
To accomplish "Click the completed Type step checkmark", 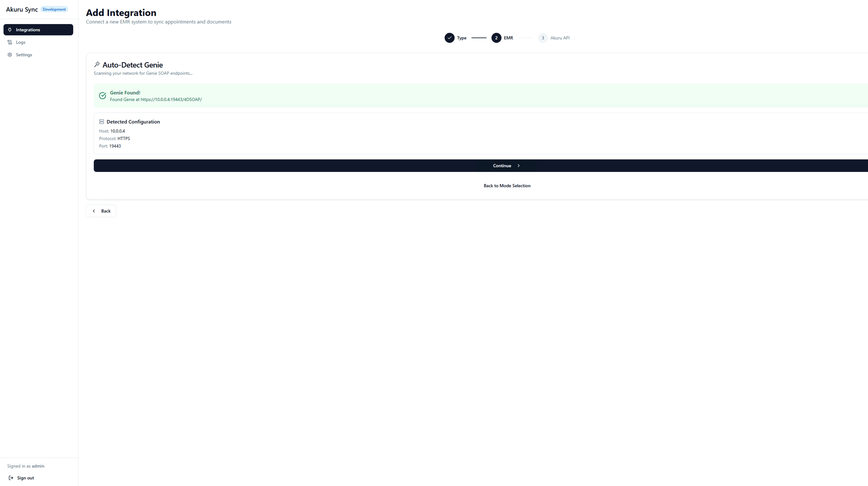I will (450, 38).
